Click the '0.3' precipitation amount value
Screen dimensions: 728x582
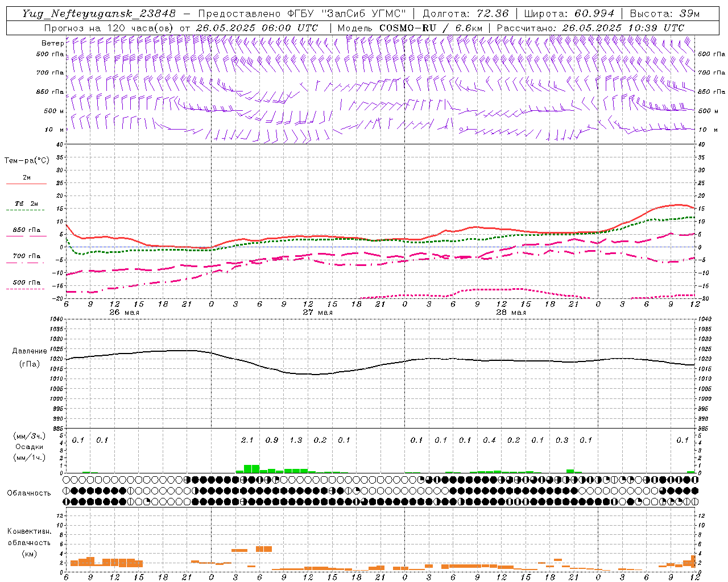562,440
